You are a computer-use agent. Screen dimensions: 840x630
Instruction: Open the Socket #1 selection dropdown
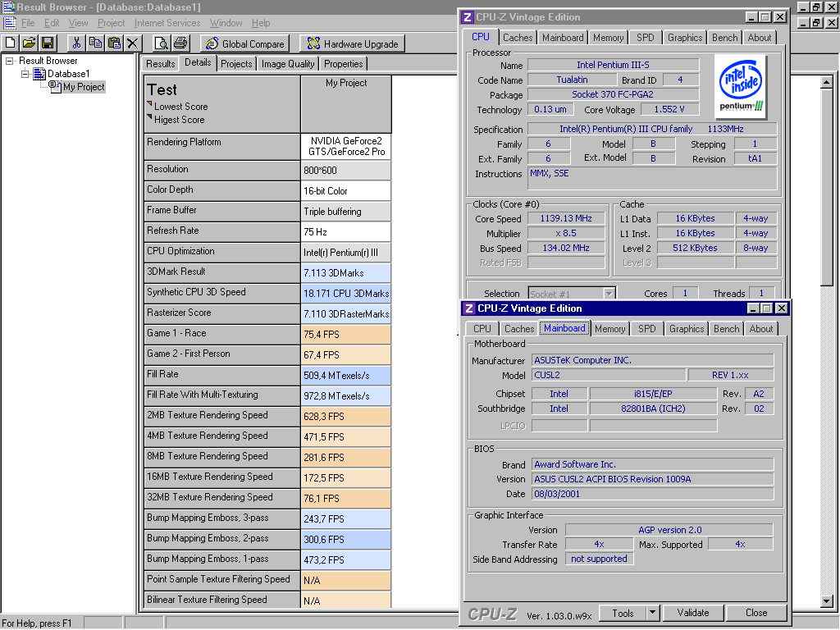coord(609,294)
